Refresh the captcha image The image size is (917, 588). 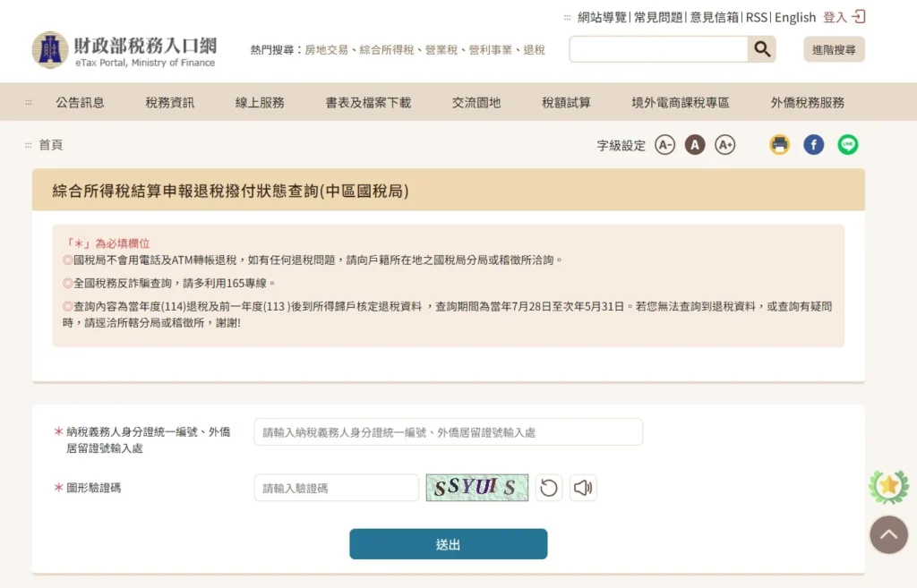549,488
